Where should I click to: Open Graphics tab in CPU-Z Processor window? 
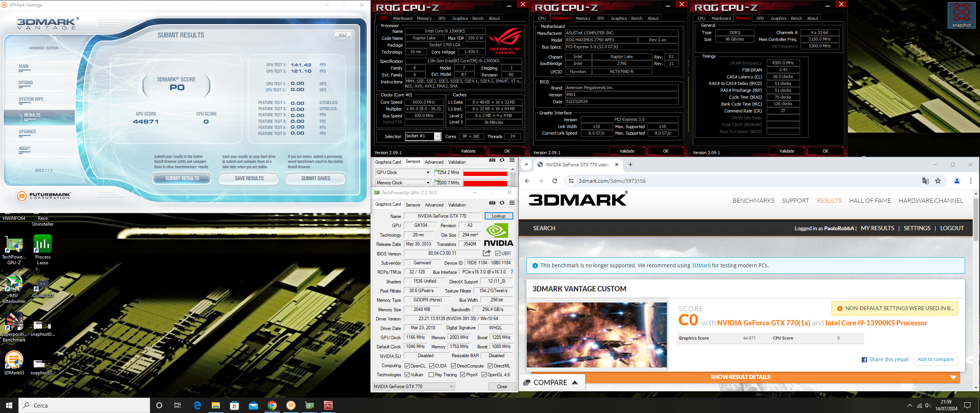[460, 18]
